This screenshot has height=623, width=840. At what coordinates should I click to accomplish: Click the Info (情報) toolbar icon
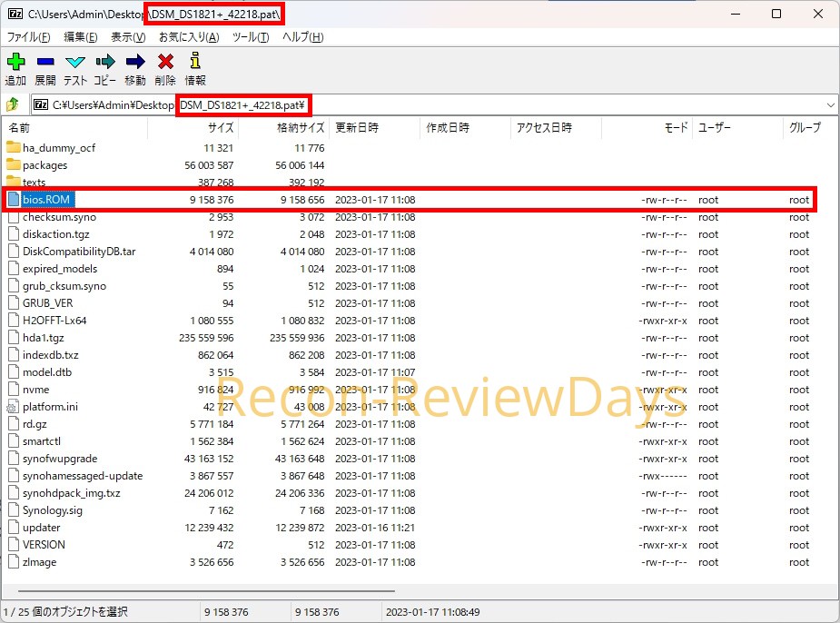[195, 61]
